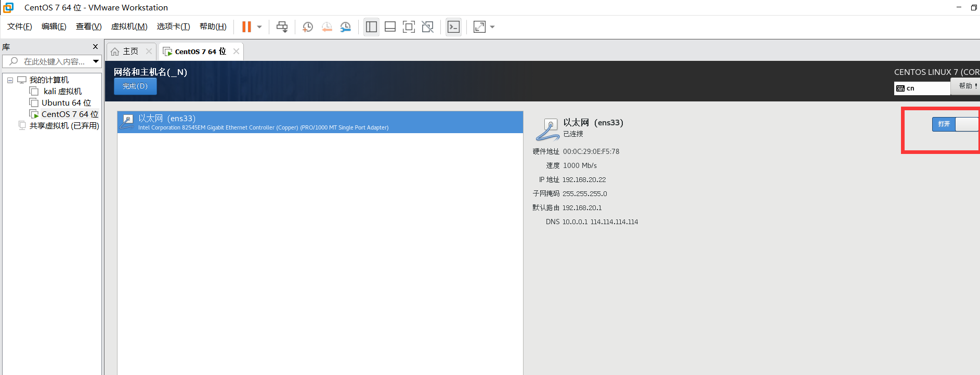The width and height of the screenshot is (980, 375).
Task: Select 以太网 (ens33) in device list
Action: click(320, 122)
